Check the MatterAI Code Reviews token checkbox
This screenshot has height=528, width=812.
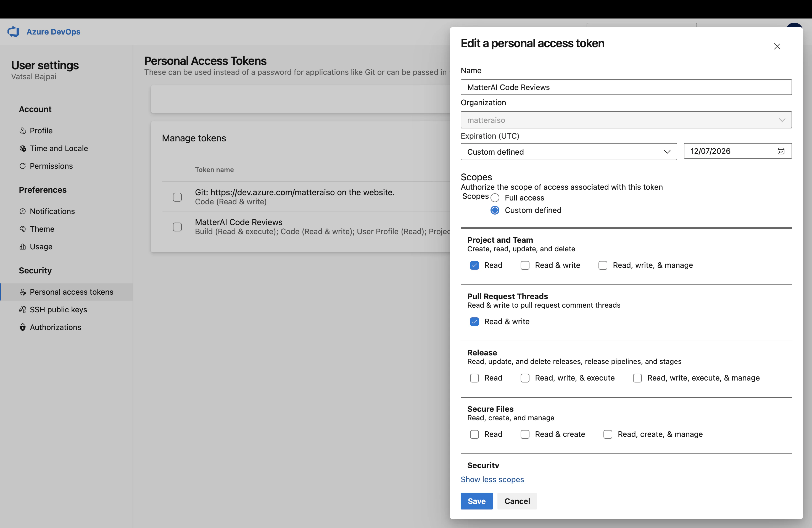177,227
